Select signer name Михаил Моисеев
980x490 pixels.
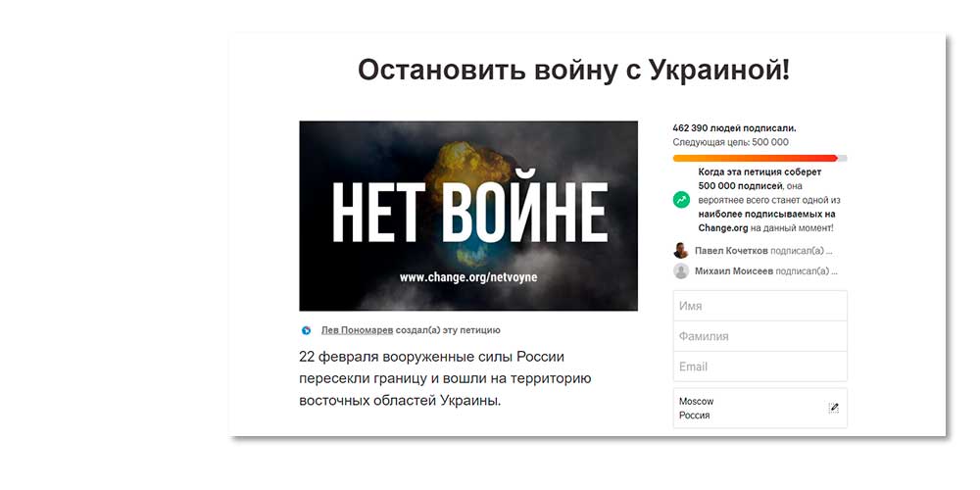(x=734, y=271)
